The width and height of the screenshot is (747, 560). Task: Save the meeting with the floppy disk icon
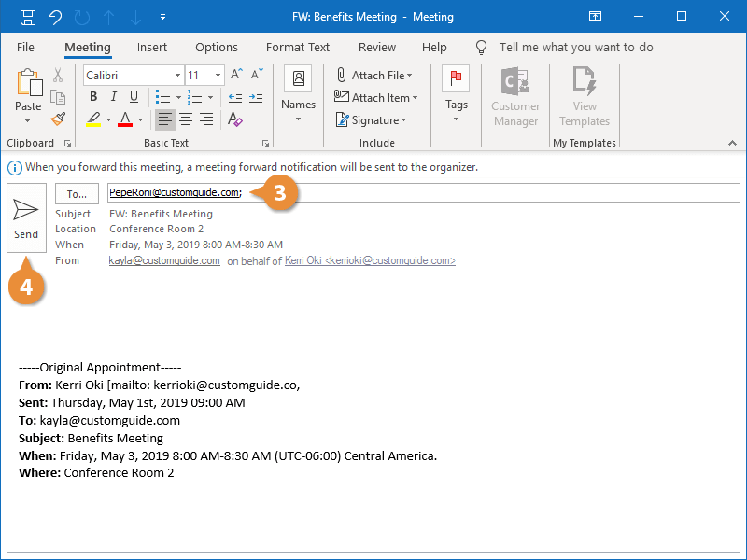click(x=28, y=17)
